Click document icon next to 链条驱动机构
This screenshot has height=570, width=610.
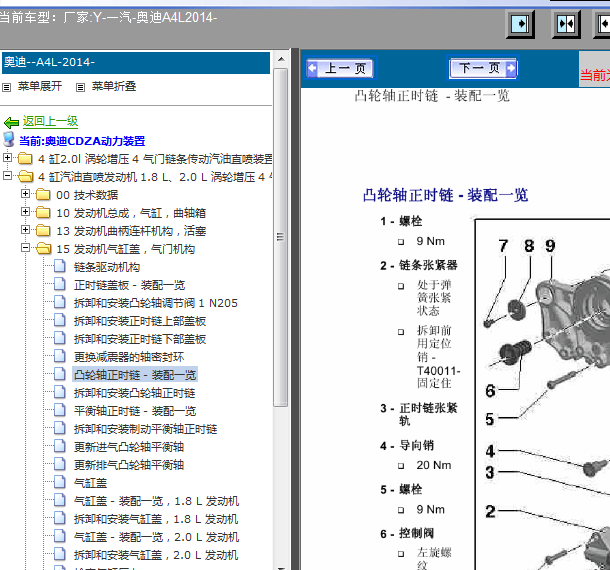pos(60,266)
